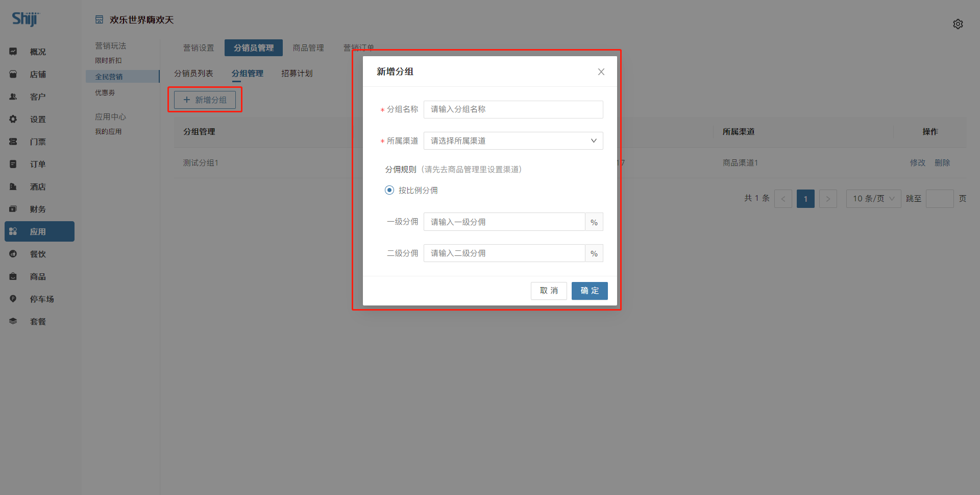Viewport: 980px width, 495px height.
Task: Click the 订单 order sidebar icon
Action: click(x=13, y=164)
